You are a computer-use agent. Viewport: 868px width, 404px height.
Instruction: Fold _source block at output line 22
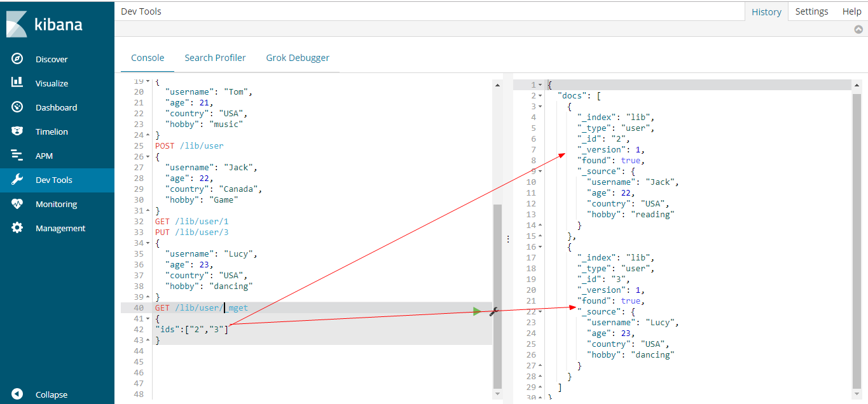[541, 311]
